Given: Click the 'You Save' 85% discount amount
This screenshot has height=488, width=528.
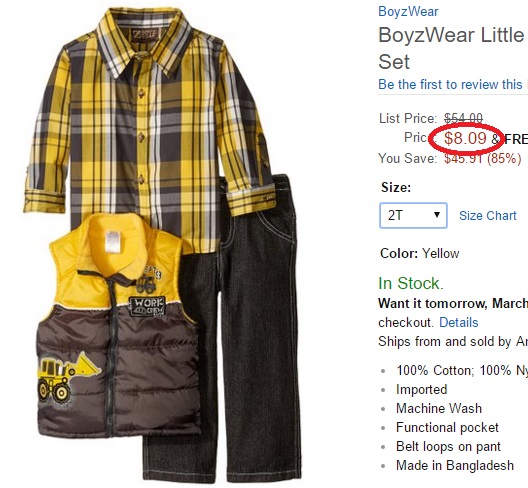Looking at the screenshot, I should tap(483, 158).
